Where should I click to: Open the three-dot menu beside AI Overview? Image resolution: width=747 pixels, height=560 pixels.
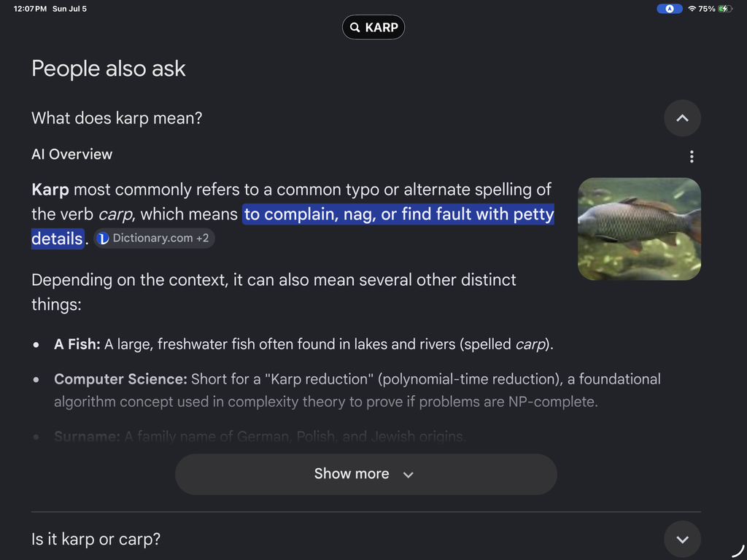pyautogui.click(x=692, y=157)
